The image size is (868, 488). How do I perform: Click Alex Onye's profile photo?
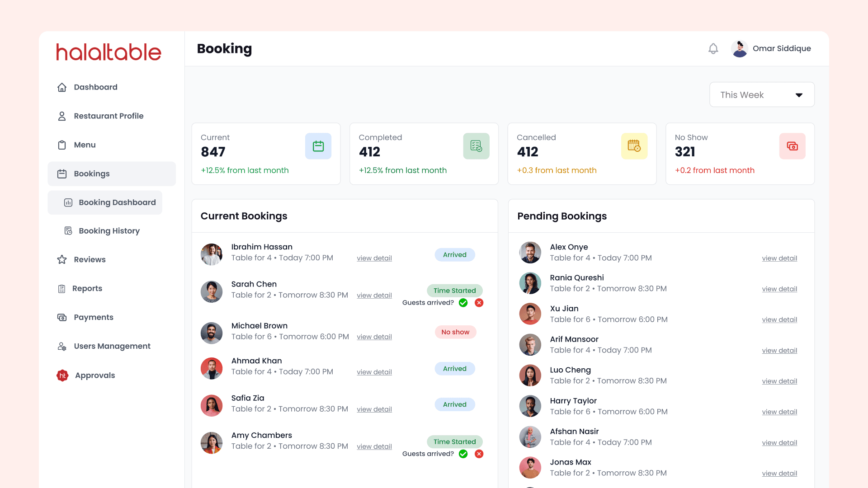pos(530,253)
